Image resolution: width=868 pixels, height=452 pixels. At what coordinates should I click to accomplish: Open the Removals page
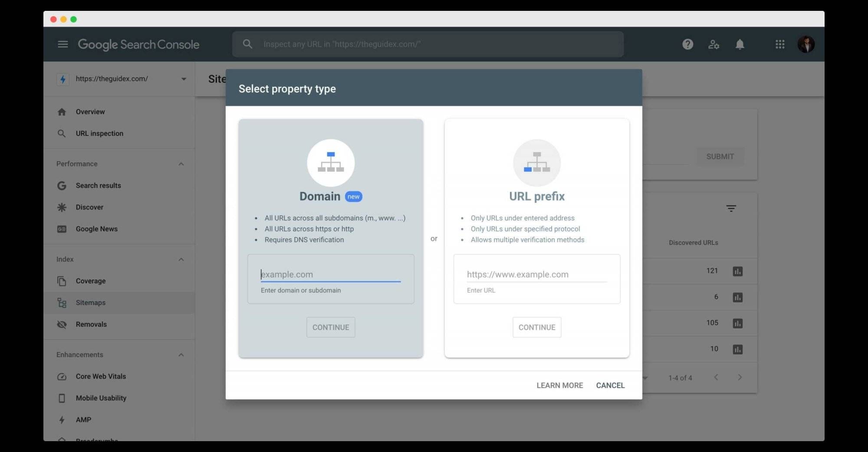(x=91, y=324)
